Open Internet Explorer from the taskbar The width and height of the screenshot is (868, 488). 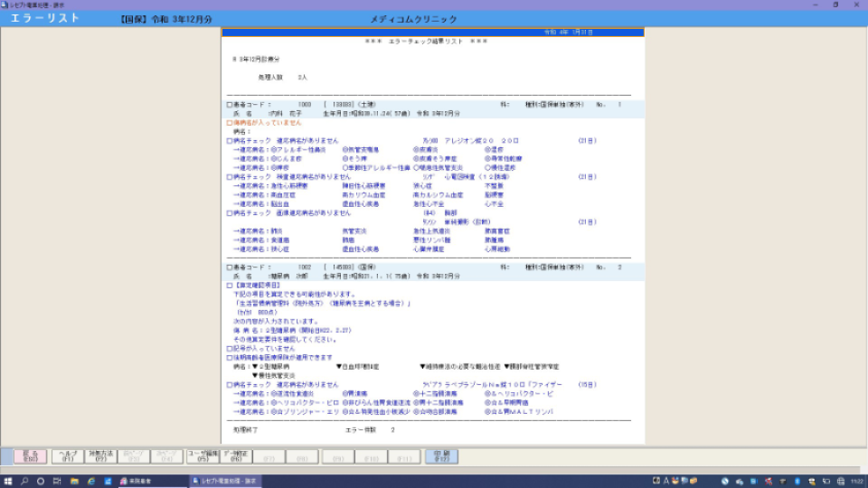[x=90, y=481]
